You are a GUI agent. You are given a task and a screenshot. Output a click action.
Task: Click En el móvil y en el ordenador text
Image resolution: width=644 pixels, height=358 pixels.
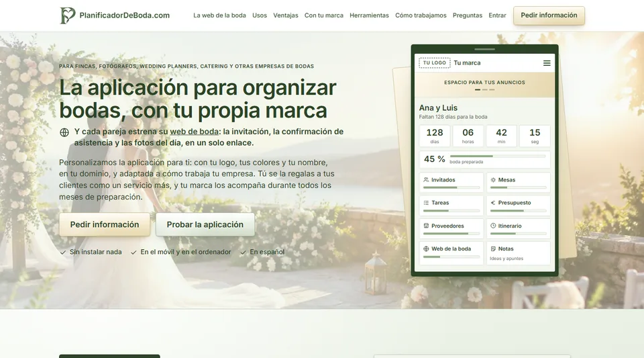[186, 252]
